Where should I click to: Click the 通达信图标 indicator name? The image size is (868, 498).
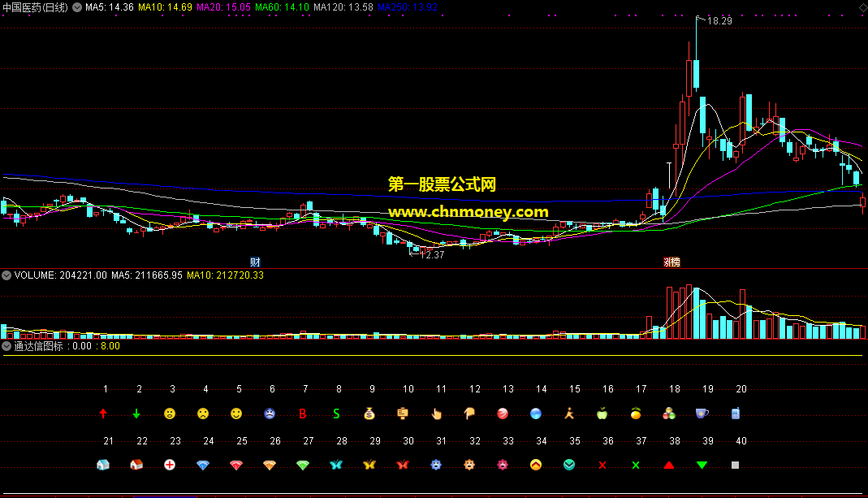[38, 346]
